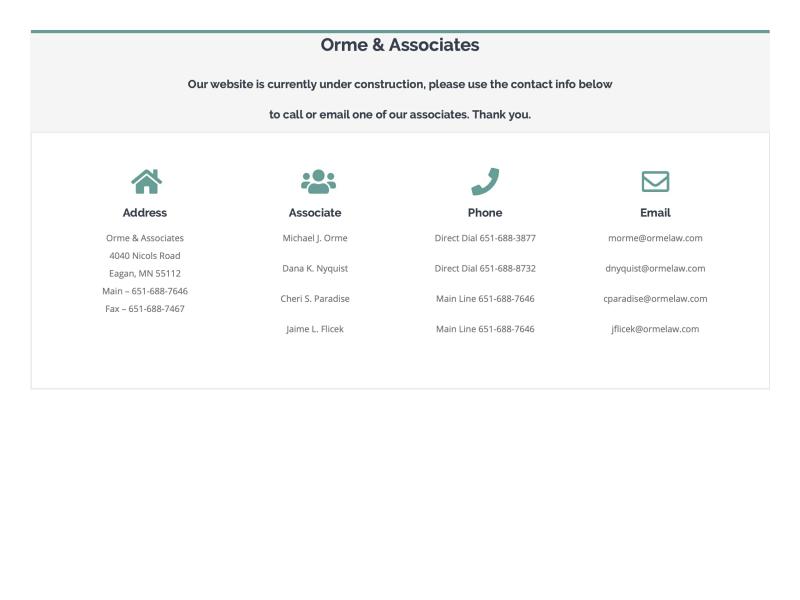800x600 pixels.
Task: Open dnyquist@ormelaw.com email link
Action: pyautogui.click(x=655, y=268)
